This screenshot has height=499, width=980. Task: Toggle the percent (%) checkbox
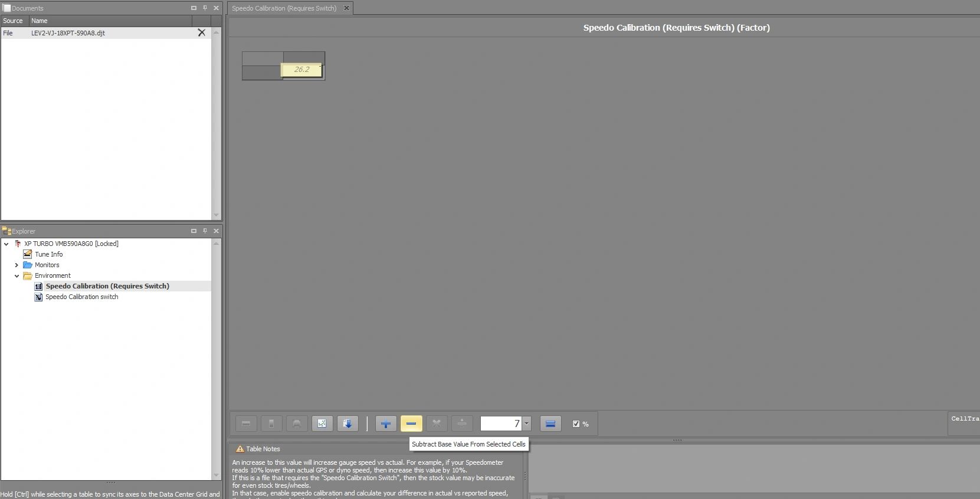[576, 424]
